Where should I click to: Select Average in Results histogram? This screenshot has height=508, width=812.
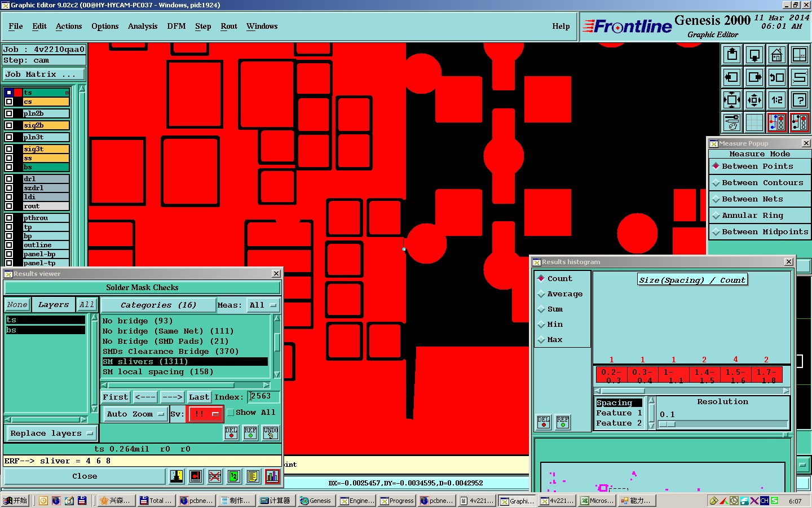pos(561,294)
